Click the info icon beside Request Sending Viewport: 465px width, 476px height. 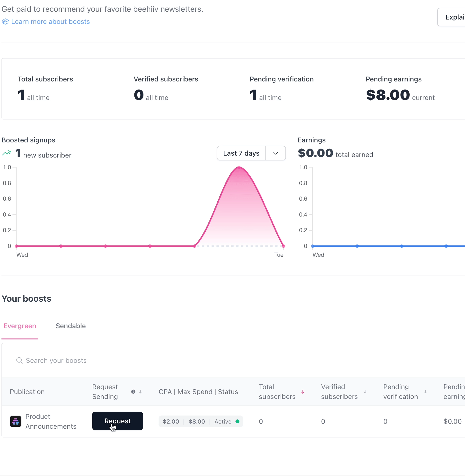[x=133, y=392]
